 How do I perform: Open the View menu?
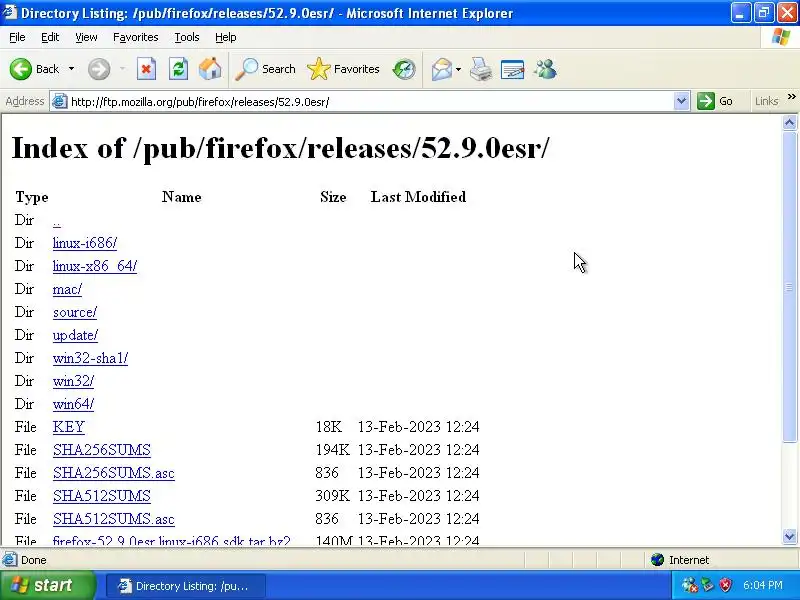point(86,37)
